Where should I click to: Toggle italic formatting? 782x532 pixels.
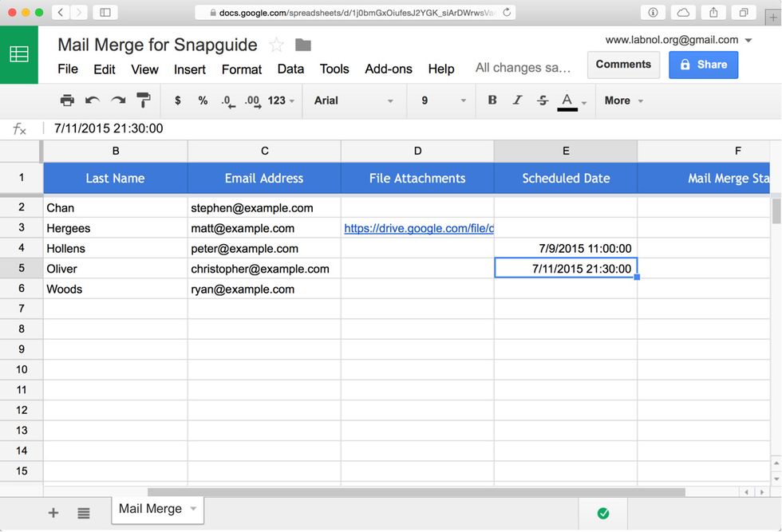click(516, 100)
